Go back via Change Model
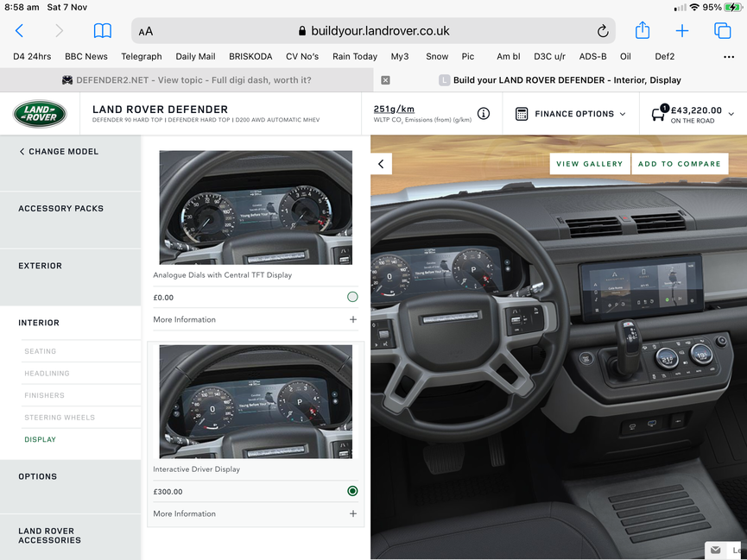The height and width of the screenshot is (560, 747). click(x=59, y=151)
